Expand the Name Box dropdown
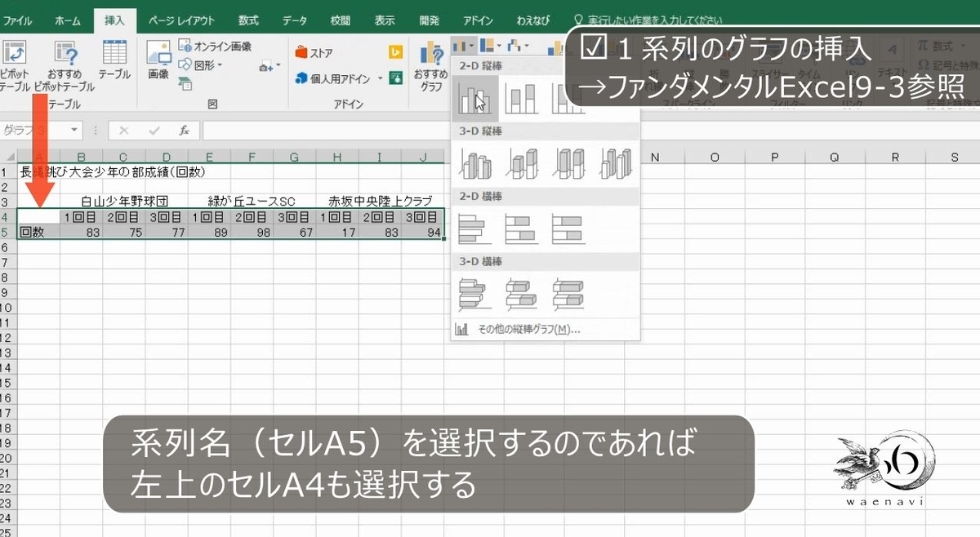This screenshot has height=537, width=980. (x=75, y=130)
